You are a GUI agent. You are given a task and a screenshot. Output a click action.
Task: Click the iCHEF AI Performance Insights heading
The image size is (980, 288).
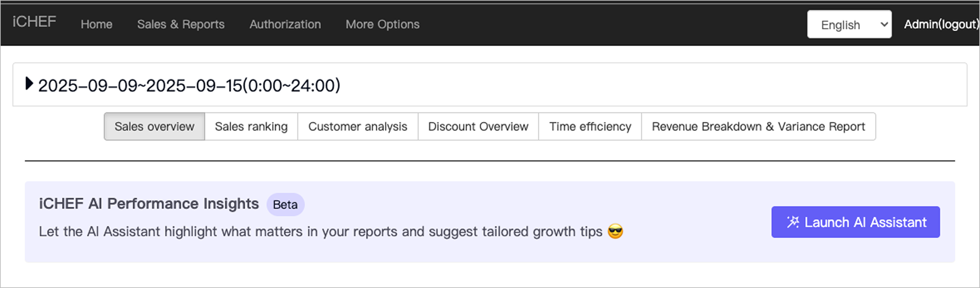pos(149,204)
